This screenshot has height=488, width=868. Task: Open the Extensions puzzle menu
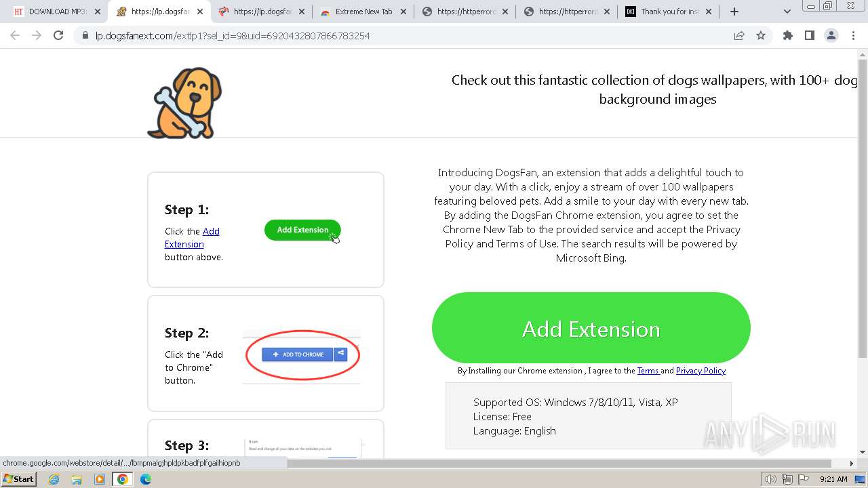tap(788, 36)
